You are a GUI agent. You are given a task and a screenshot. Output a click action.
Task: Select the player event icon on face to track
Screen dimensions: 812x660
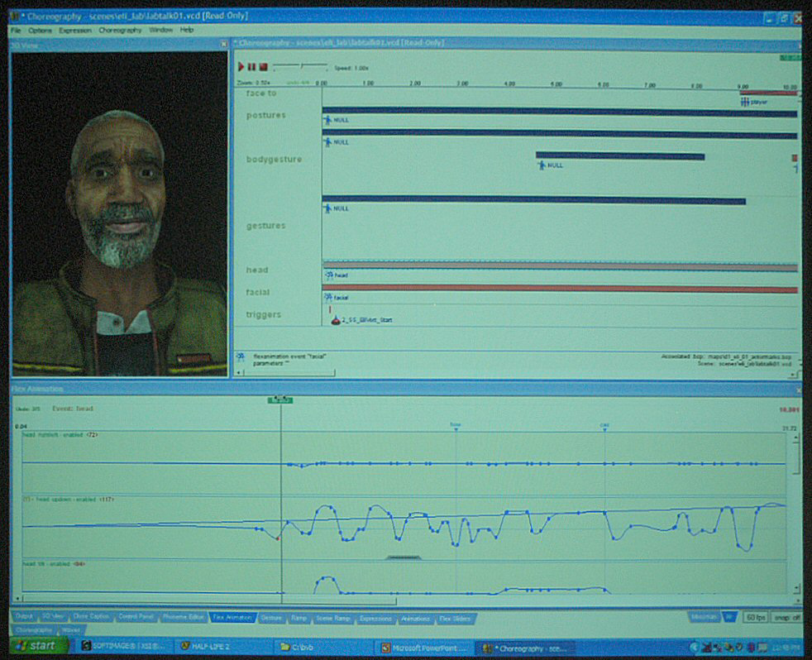tap(746, 102)
